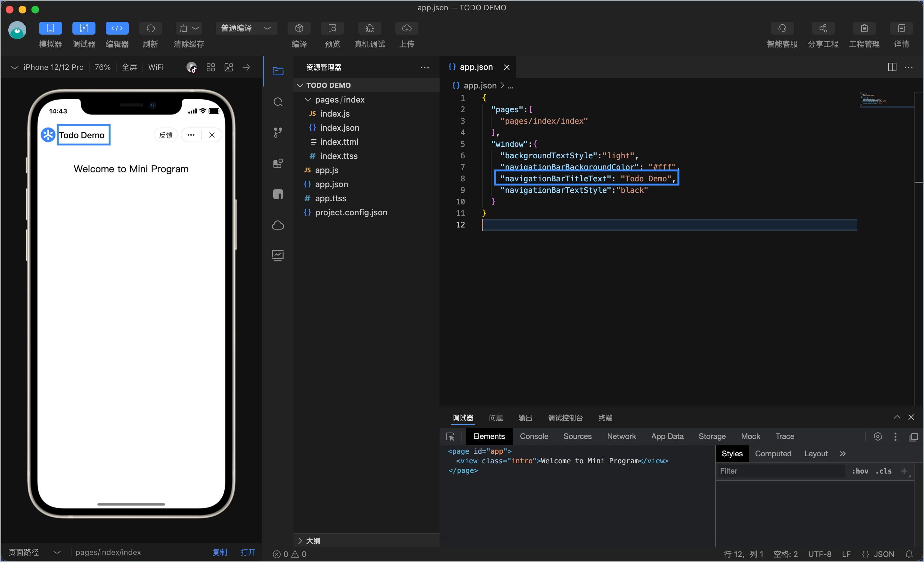Expand the 大纲 outline section

coord(367,541)
